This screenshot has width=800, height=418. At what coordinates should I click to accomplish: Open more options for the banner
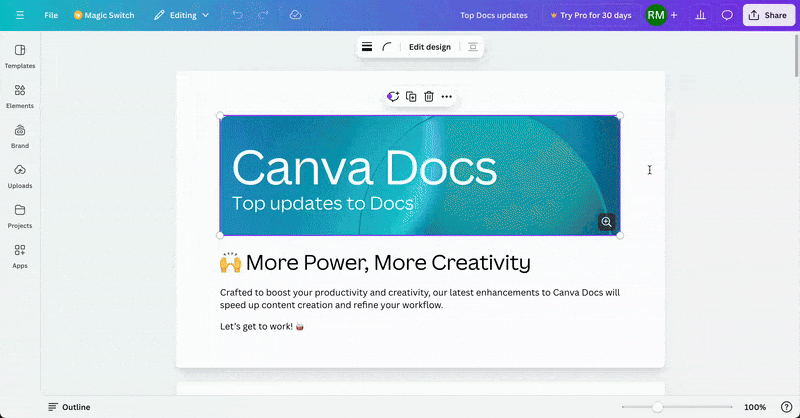click(x=446, y=96)
